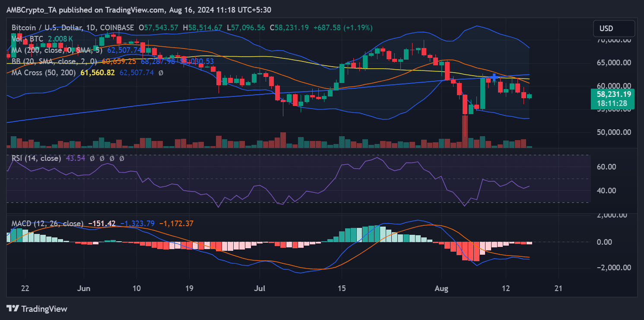Click the 50,000.00 price axis label
Image resolution: width=644 pixels, height=320 pixels.
coord(613,132)
